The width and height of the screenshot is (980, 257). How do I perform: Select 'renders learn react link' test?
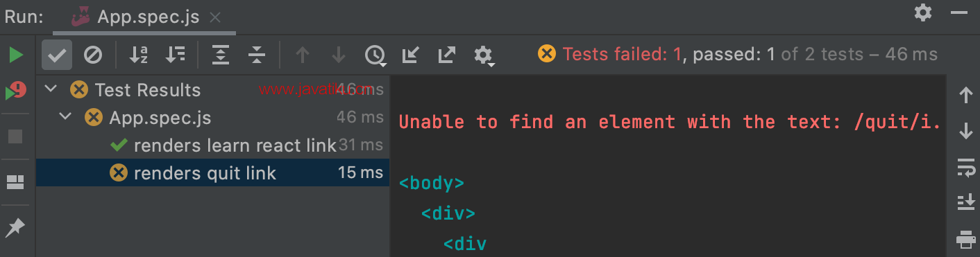(235, 145)
